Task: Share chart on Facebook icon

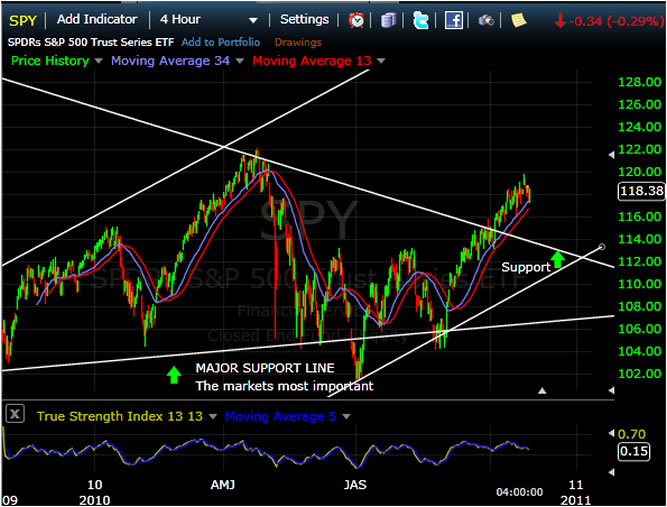Action: point(453,19)
